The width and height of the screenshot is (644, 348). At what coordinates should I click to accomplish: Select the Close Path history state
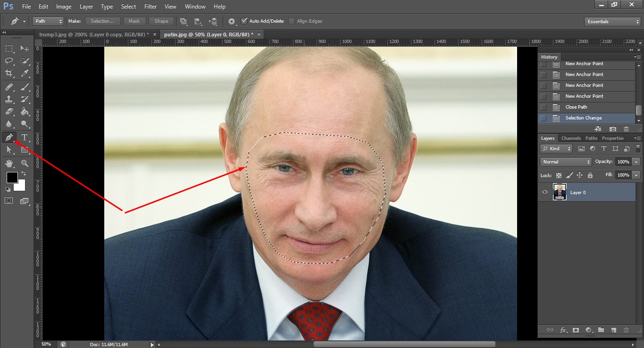pos(576,107)
